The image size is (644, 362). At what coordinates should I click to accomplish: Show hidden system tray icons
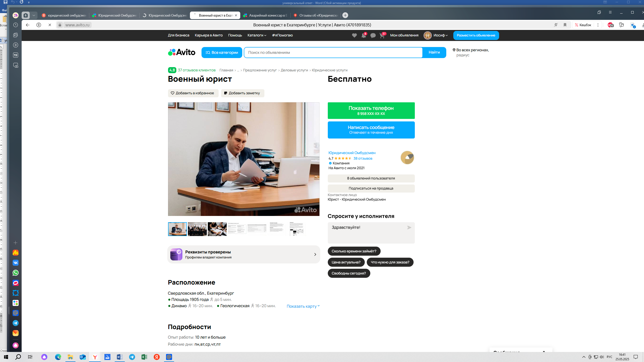(x=584, y=357)
